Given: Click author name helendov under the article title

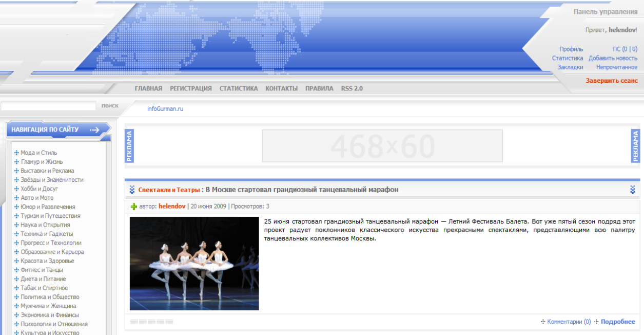Looking at the screenshot, I should click(x=172, y=206).
